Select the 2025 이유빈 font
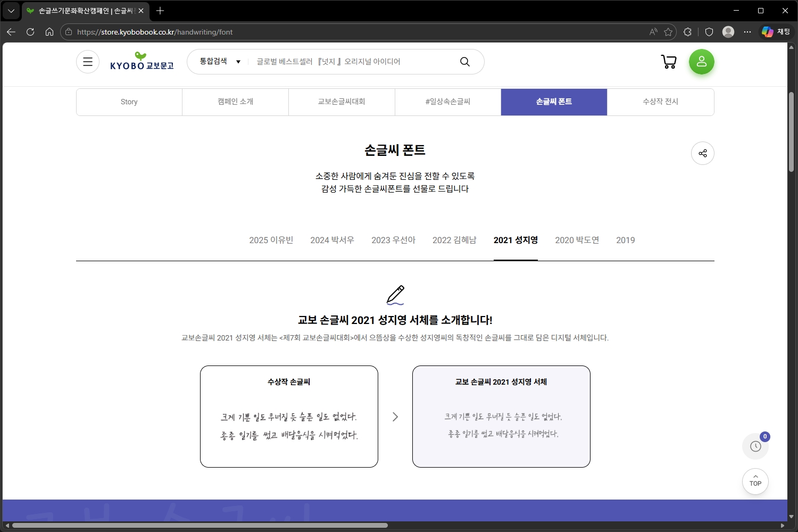798x532 pixels. 271,240
